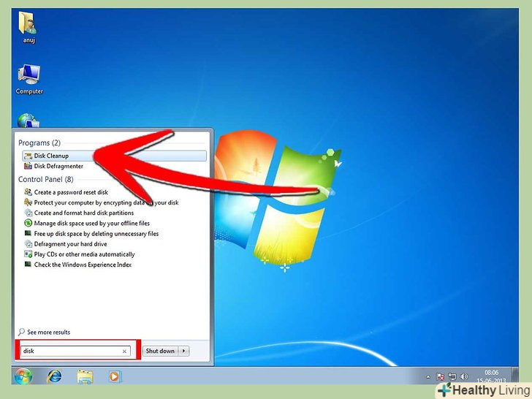Open the Computer desktop icon
The image size is (532, 399).
tap(29, 80)
